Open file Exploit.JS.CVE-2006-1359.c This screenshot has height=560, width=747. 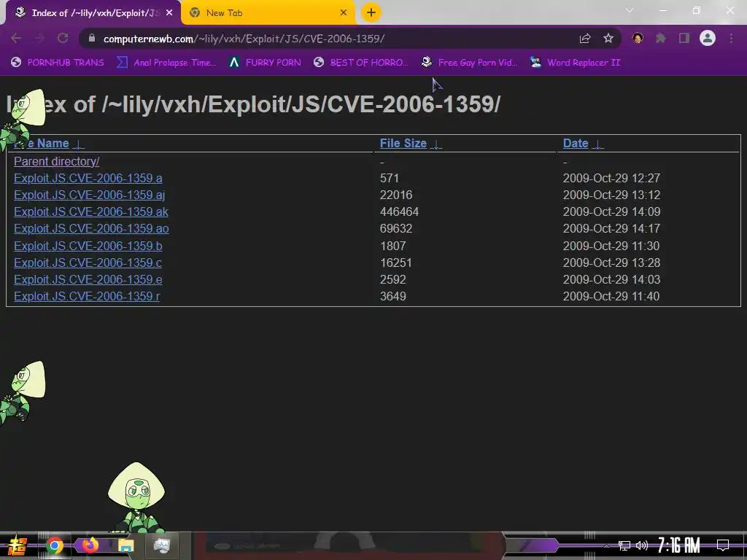(88, 262)
